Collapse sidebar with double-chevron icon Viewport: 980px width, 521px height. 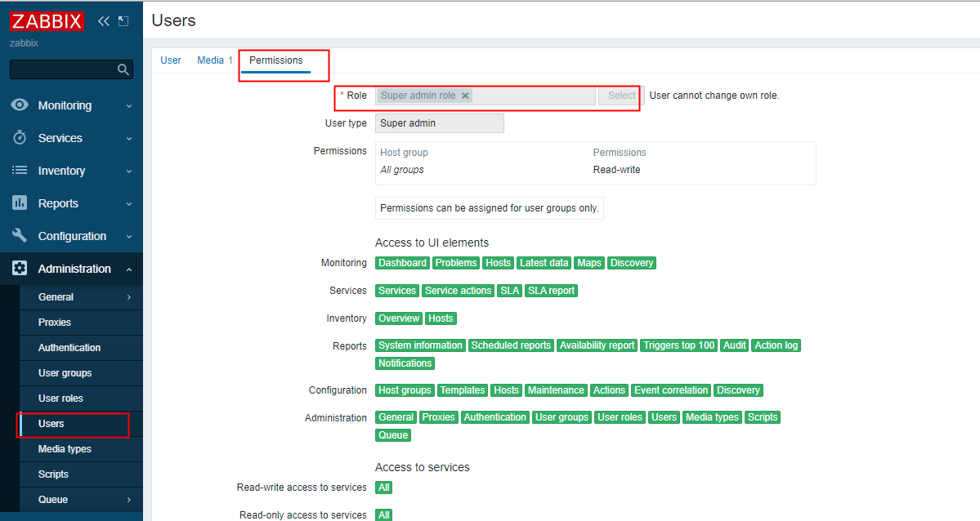click(x=104, y=21)
